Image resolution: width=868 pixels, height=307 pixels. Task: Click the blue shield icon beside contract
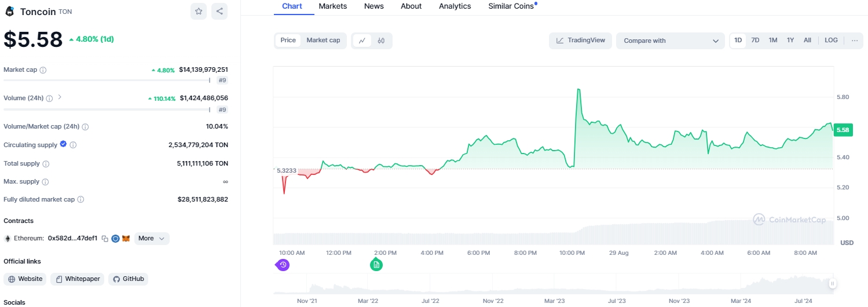[115, 239]
